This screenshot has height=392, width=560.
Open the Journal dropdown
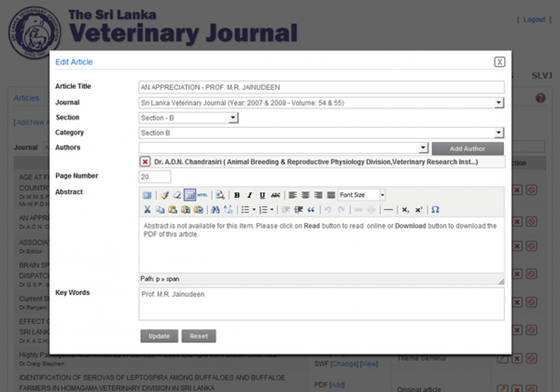(321, 103)
